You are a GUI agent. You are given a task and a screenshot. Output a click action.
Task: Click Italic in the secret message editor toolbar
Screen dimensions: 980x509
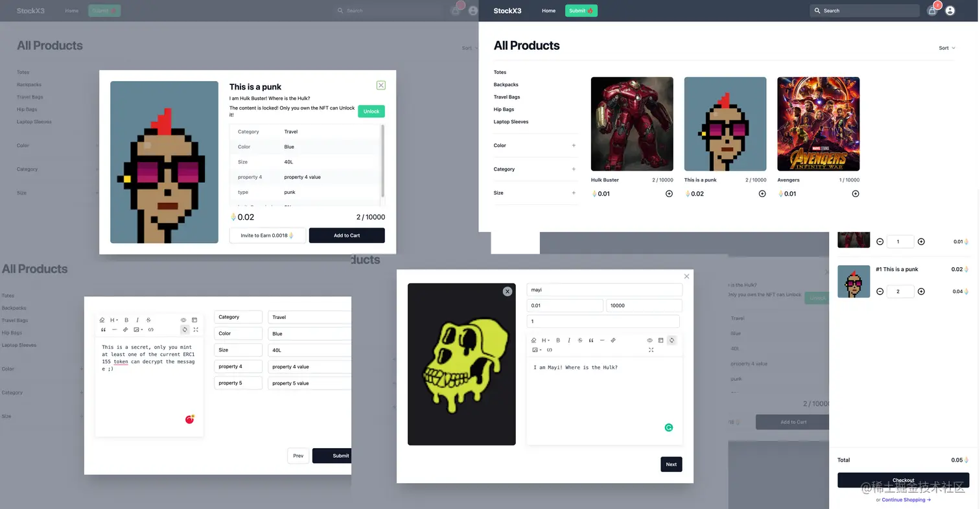pos(137,320)
